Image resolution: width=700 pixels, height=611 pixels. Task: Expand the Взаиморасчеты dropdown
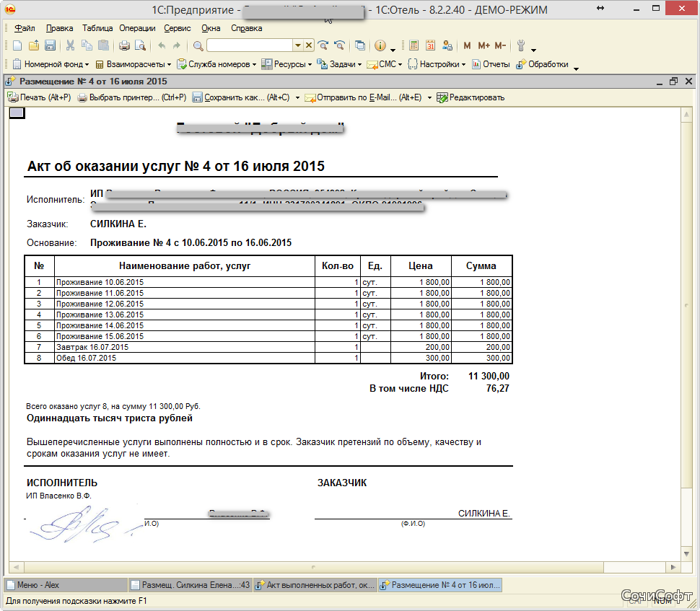click(169, 65)
